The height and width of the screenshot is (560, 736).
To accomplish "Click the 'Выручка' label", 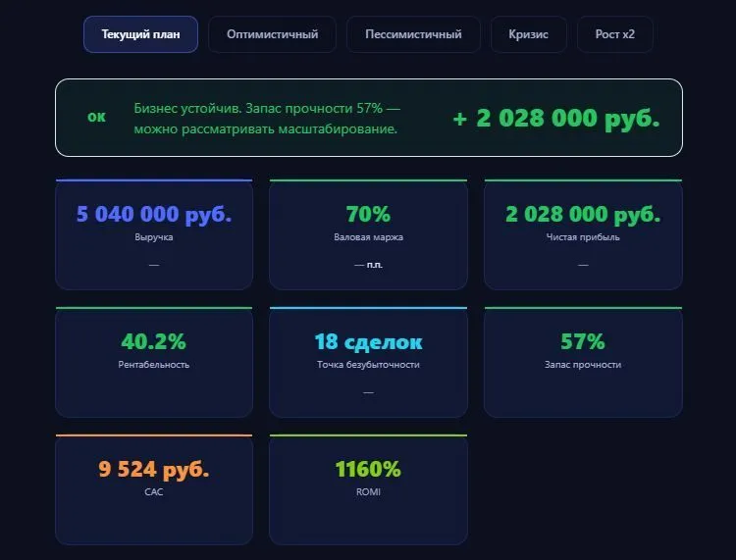I will pos(154,237).
